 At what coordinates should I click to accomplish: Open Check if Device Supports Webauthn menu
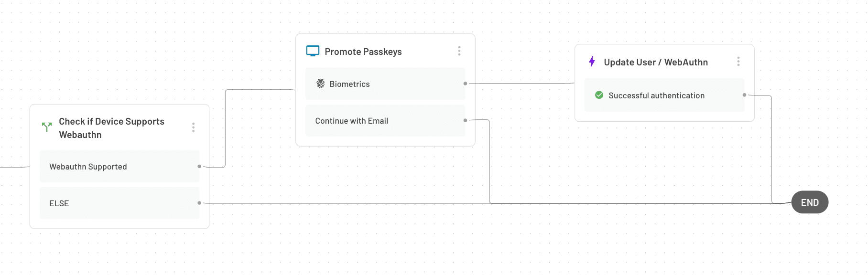(x=193, y=127)
